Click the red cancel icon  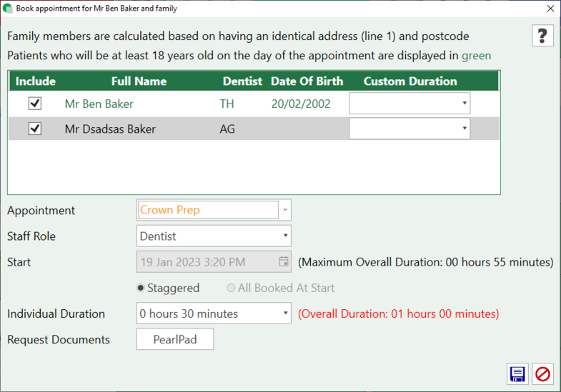542,373
